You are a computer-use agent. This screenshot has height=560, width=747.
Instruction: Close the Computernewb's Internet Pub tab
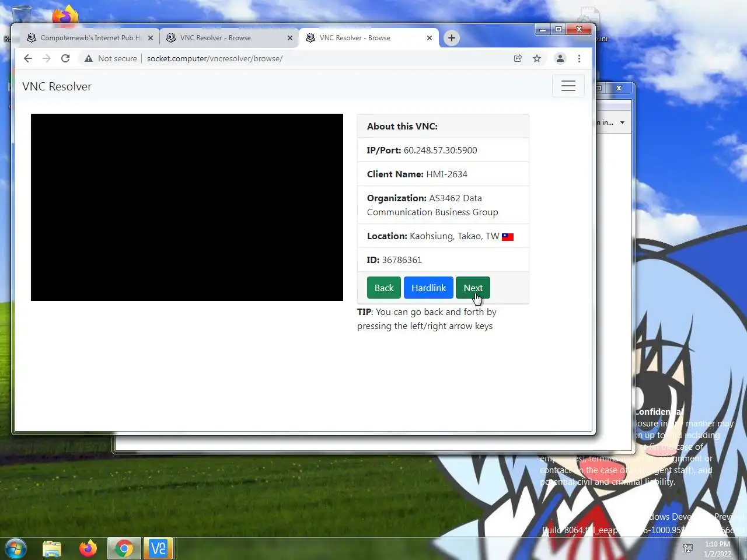(x=151, y=38)
